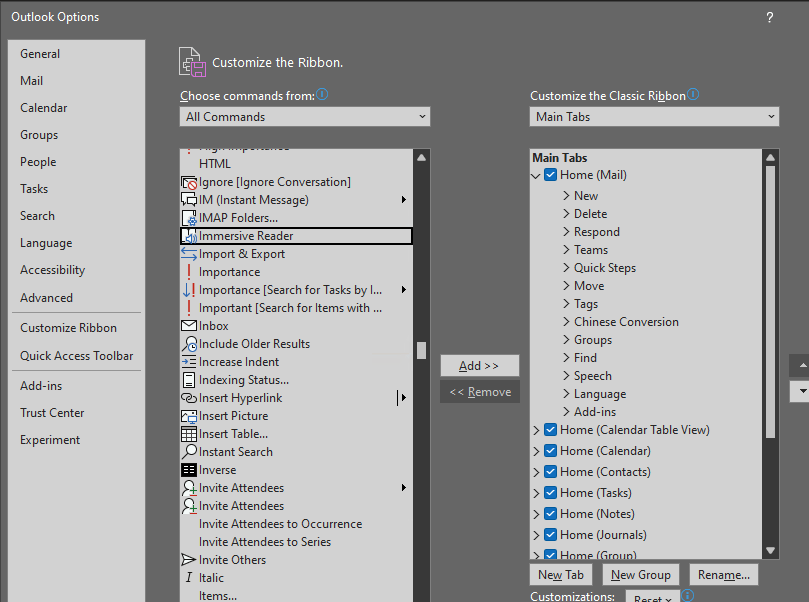Click the Add button
This screenshot has height=602, width=809.
point(480,366)
